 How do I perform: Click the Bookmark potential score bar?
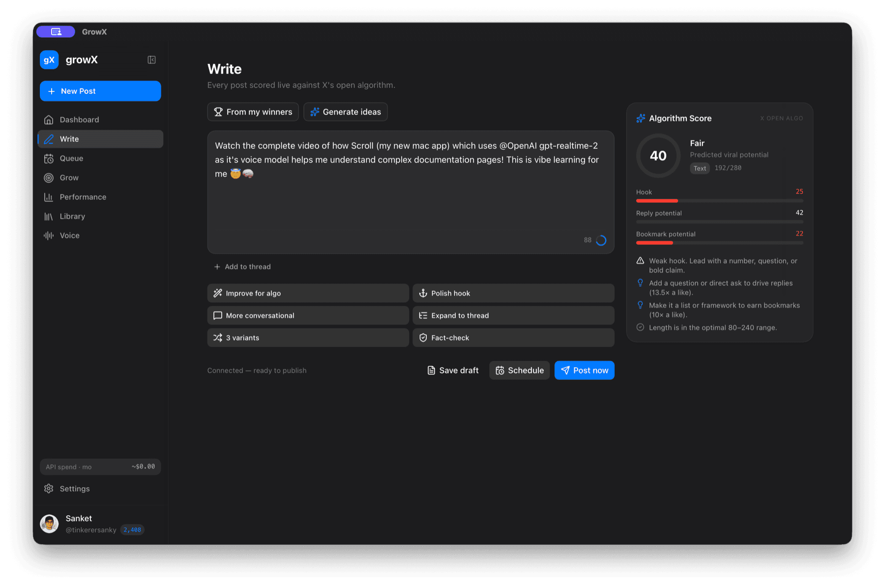coord(720,243)
